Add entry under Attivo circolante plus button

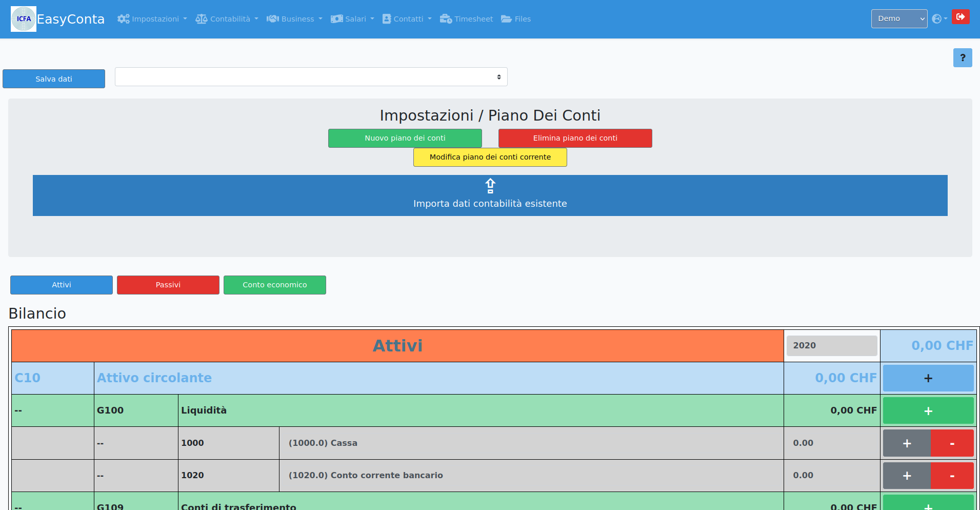pyautogui.click(x=928, y=378)
